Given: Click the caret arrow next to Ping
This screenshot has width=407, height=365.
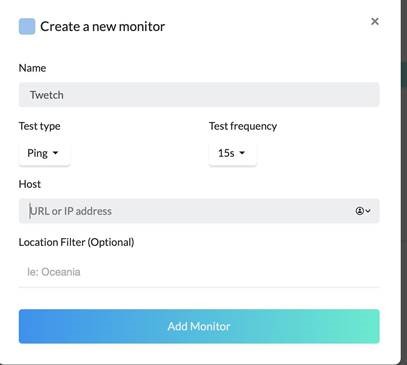Looking at the screenshot, I should tap(55, 153).
